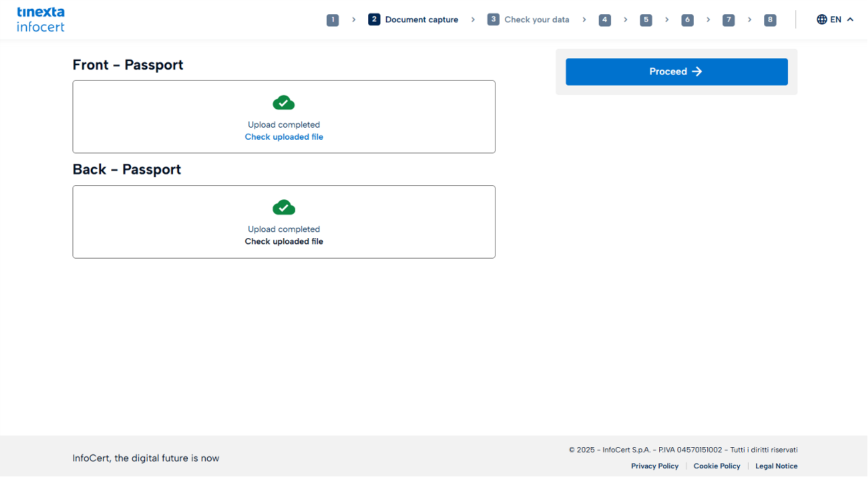
Task: Select step 5 in the stepper
Action: pos(646,20)
